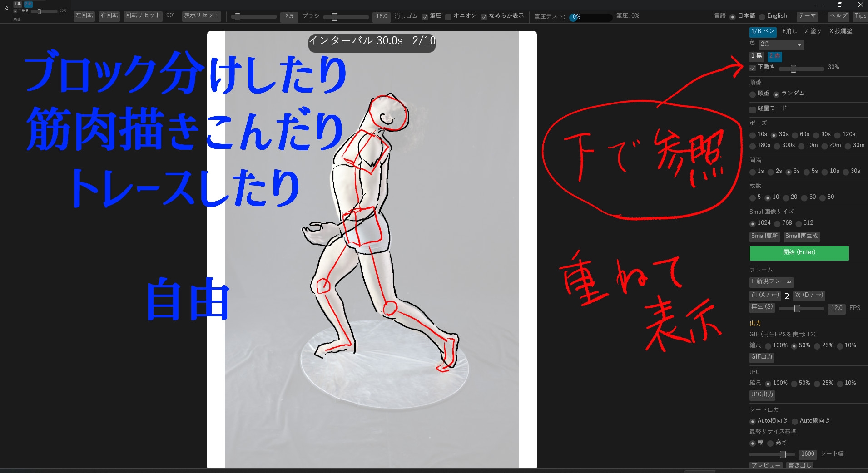Click the FPS playback speed slider
This screenshot has width=868, height=473.
(x=801, y=309)
